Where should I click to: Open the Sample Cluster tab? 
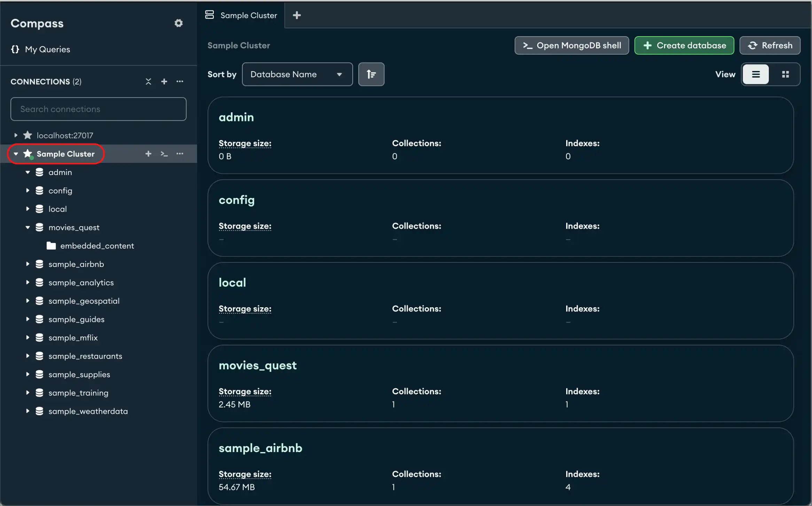coord(242,15)
